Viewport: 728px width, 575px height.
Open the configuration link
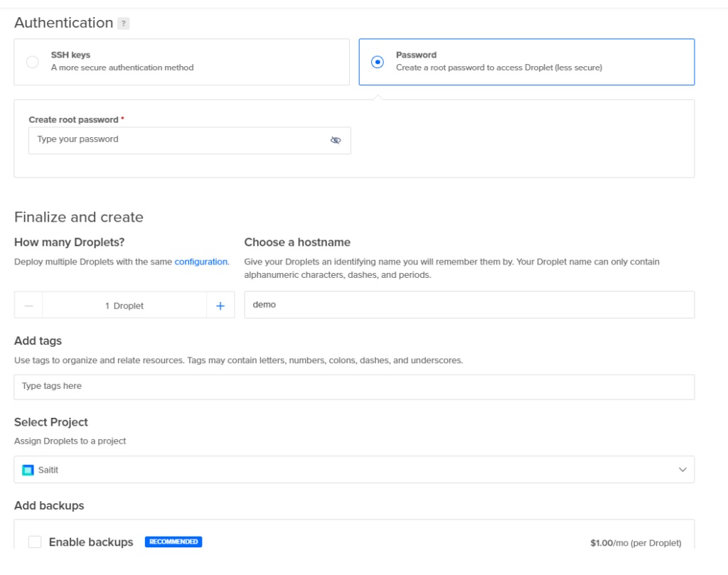pyautogui.click(x=201, y=262)
